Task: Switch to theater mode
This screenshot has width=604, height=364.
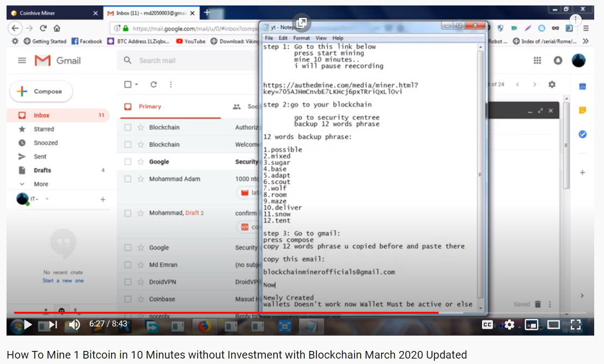Action: coord(553,325)
